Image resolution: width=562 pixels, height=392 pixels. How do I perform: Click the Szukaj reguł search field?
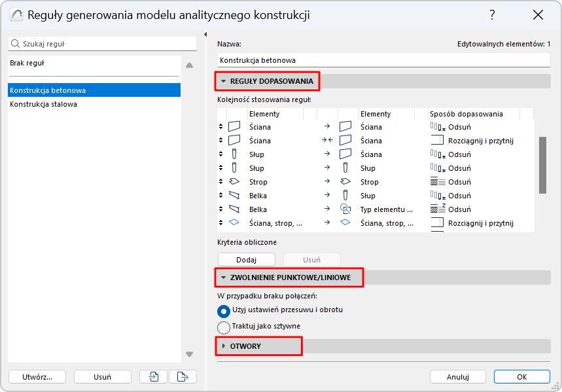(103, 44)
